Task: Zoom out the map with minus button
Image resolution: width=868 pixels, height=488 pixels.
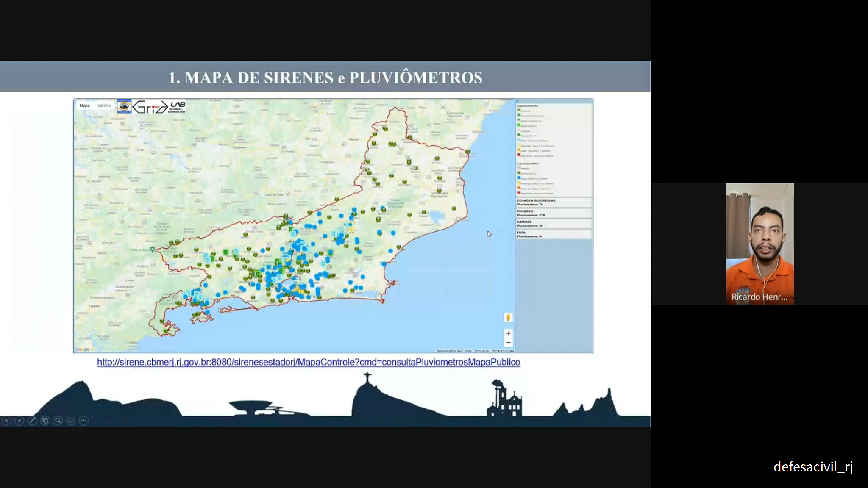Action: click(508, 343)
